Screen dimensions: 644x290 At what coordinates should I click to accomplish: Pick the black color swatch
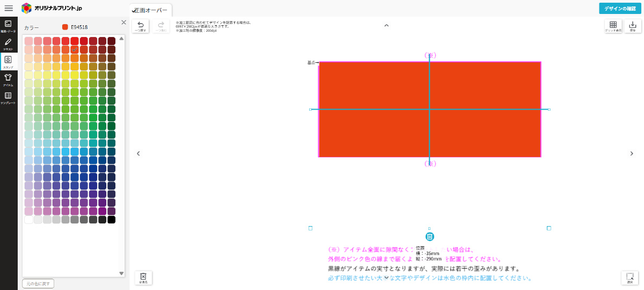coord(112,220)
